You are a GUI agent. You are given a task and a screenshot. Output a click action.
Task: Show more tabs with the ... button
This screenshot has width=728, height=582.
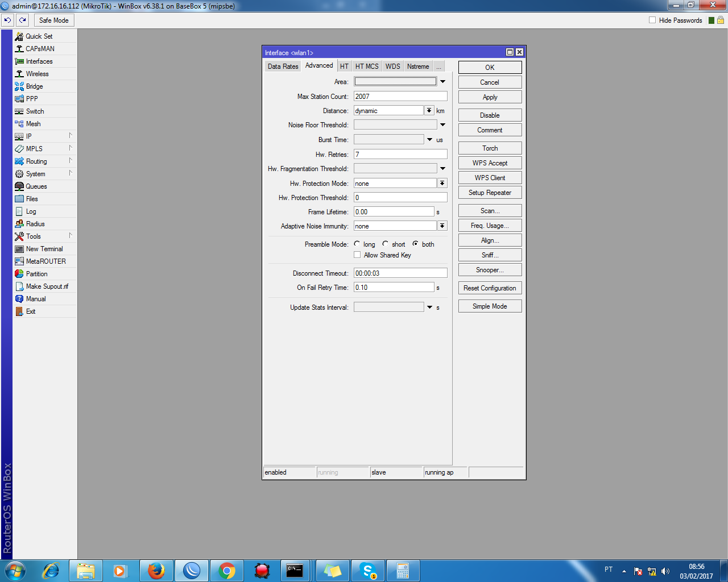[439, 66]
